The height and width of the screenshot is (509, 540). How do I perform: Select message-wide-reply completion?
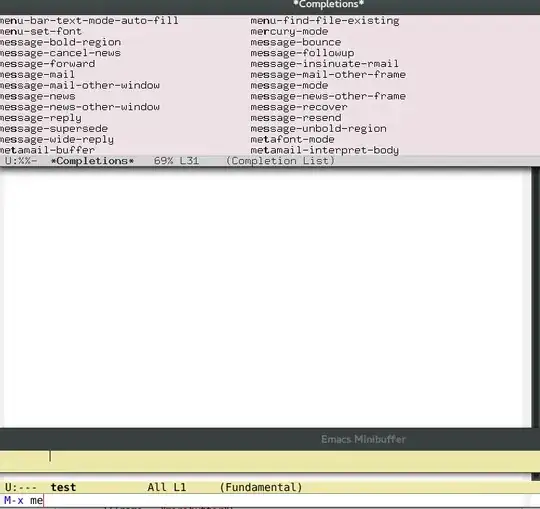click(x=56, y=139)
